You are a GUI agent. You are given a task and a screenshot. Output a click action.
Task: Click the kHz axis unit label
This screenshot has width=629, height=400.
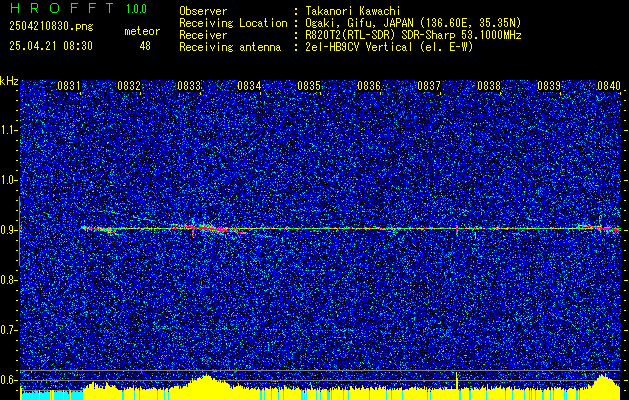click(9, 81)
